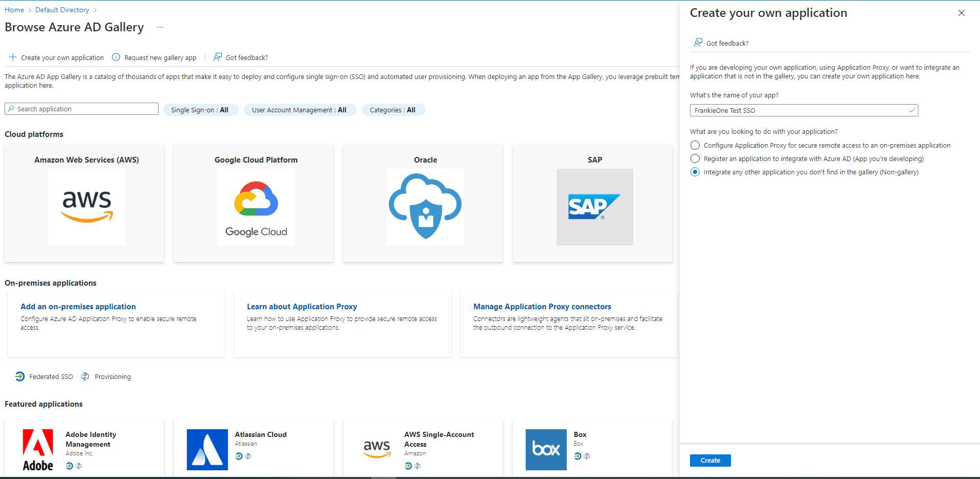980x479 pixels.
Task: Click the Provisioning legend icon
Action: click(x=85, y=376)
